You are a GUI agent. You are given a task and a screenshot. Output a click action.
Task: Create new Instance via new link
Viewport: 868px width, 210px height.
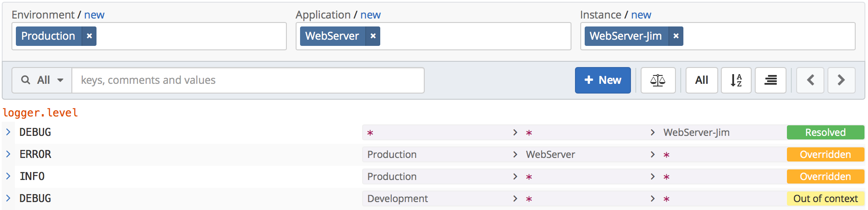tap(641, 15)
